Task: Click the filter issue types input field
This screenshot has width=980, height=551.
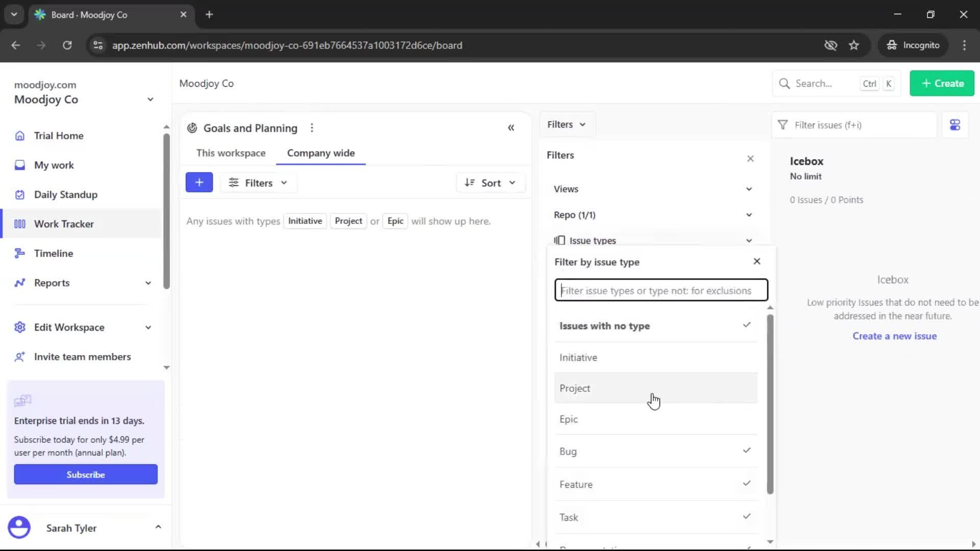Action: click(660, 290)
